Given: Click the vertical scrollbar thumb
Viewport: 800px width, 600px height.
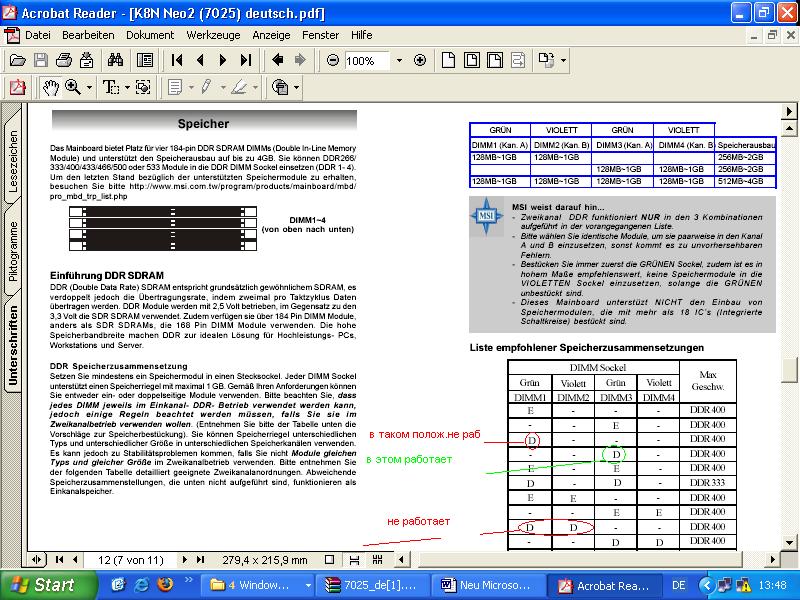Looking at the screenshot, I should tap(789, 369).
